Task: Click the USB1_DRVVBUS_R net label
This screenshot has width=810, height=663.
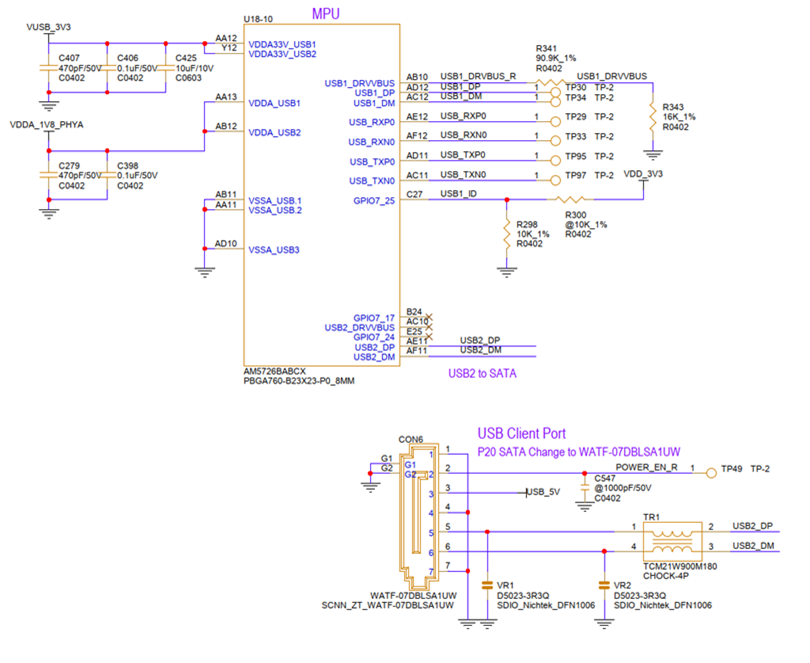Action: click(478, 76)
